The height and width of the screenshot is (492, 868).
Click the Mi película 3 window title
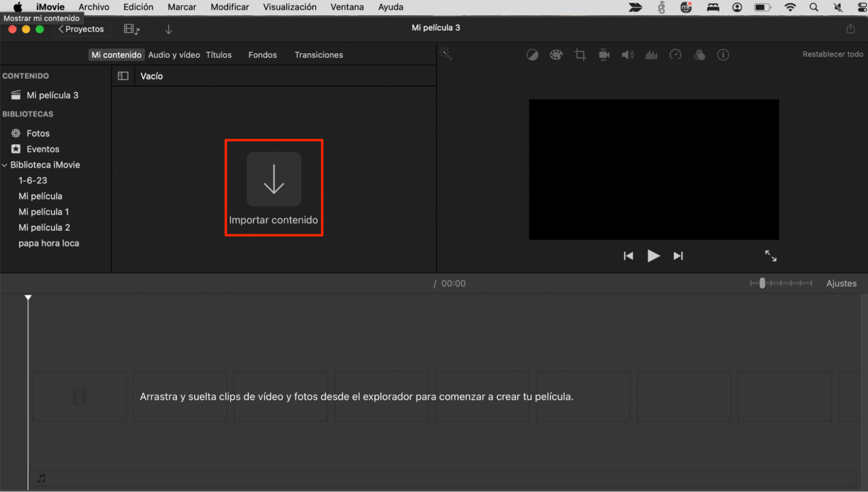point(436,28)
